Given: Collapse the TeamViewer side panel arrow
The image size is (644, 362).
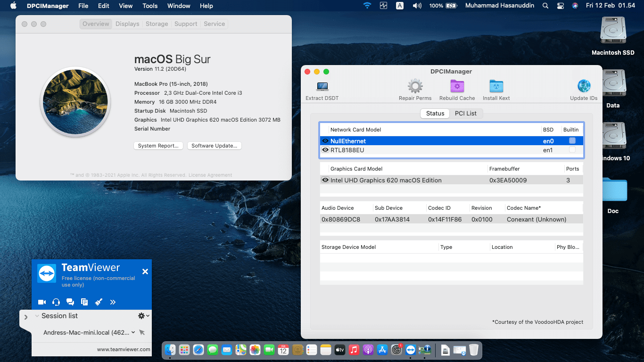Looking at the screenshot, I should coord(25,317).
